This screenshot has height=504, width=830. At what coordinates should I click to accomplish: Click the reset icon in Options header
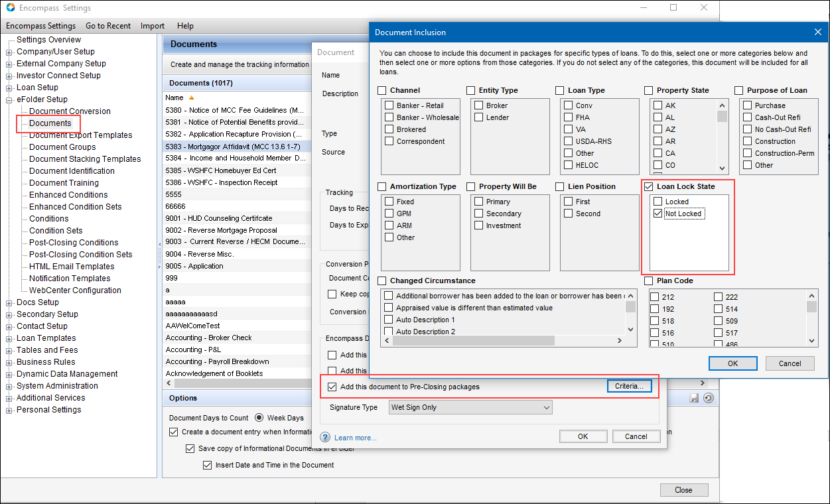coord(708,398)
